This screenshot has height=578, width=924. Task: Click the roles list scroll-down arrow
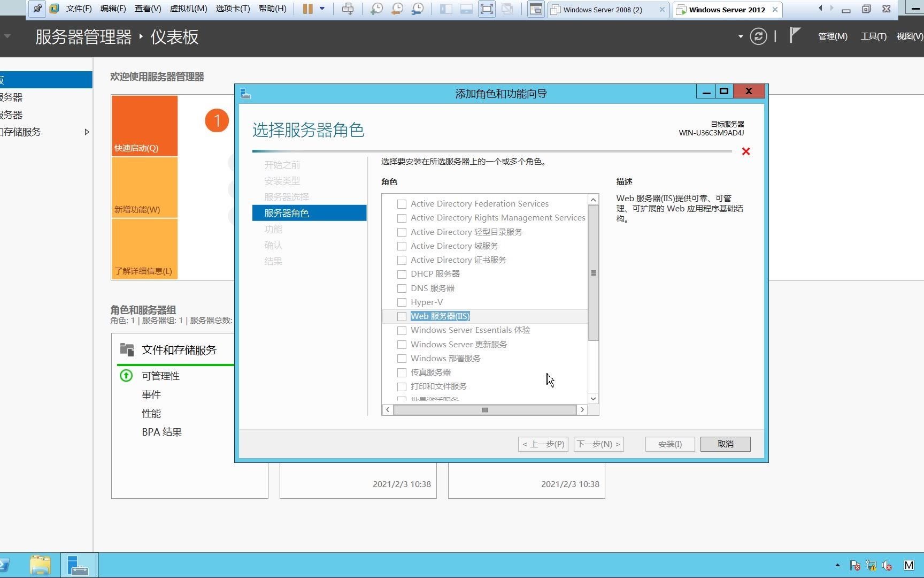click(x=593, y=399)
